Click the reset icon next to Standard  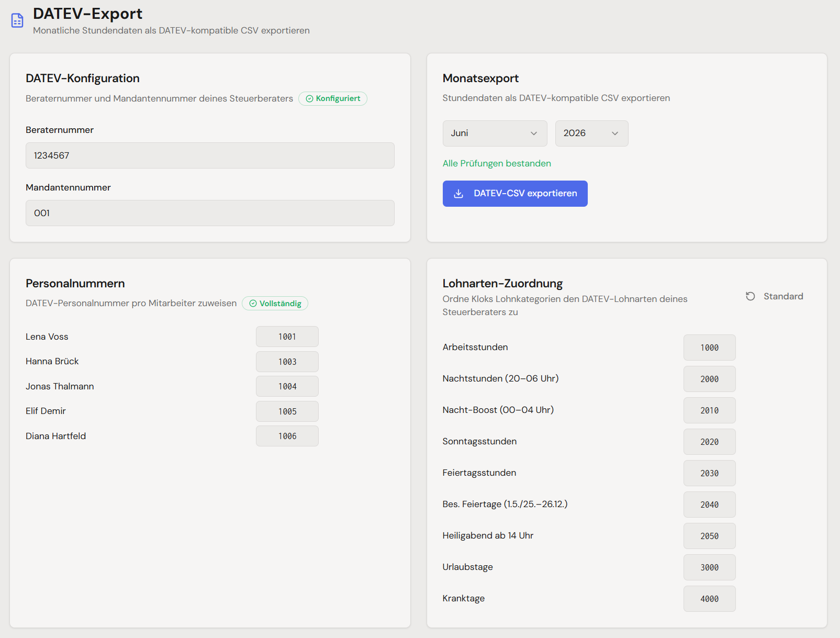[751, 296]
